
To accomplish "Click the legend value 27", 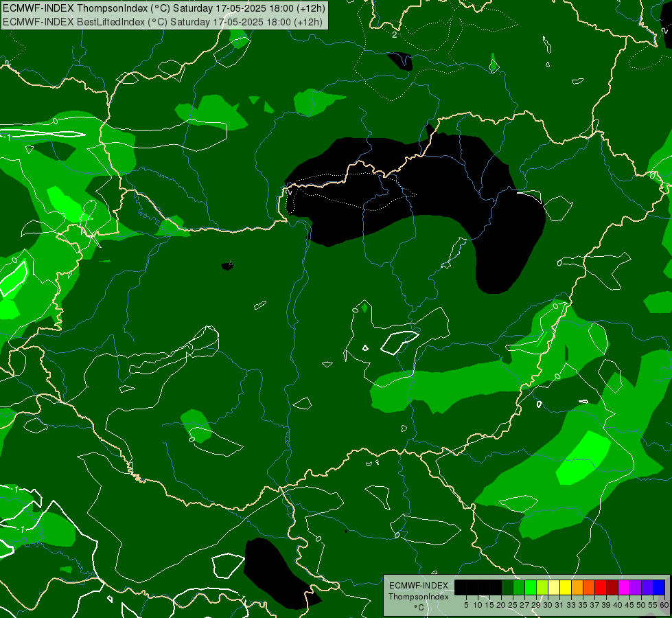I will click(x=524, y=605).
